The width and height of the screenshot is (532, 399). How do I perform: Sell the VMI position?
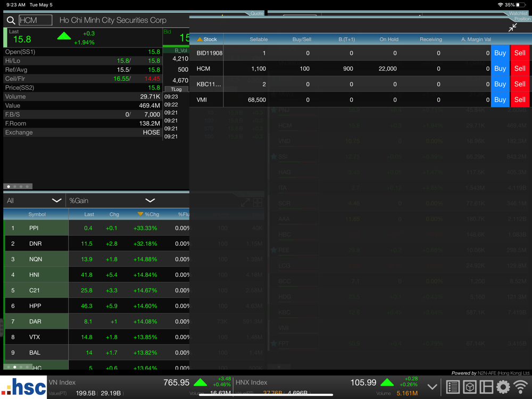tap(520, 100)
